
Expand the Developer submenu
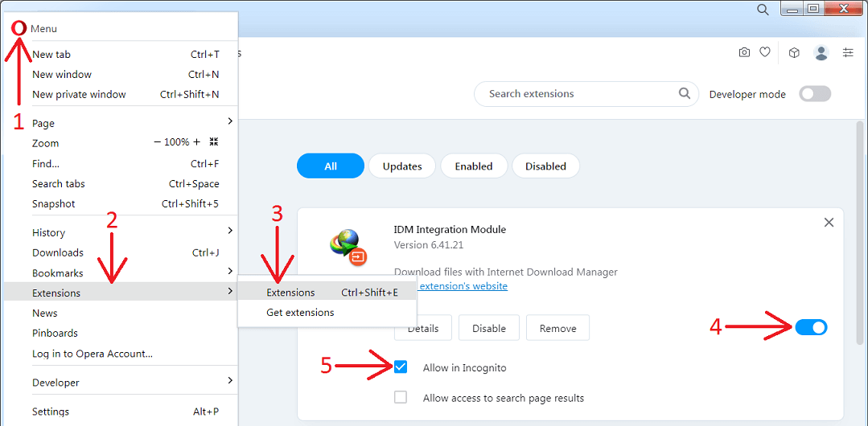tap(121, 383)
